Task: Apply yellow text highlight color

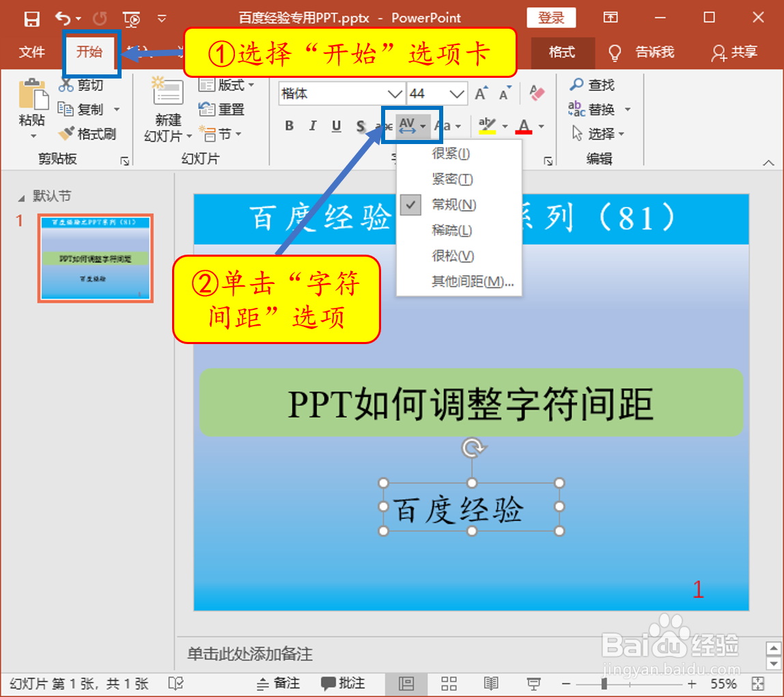Action: click(487, 126)
